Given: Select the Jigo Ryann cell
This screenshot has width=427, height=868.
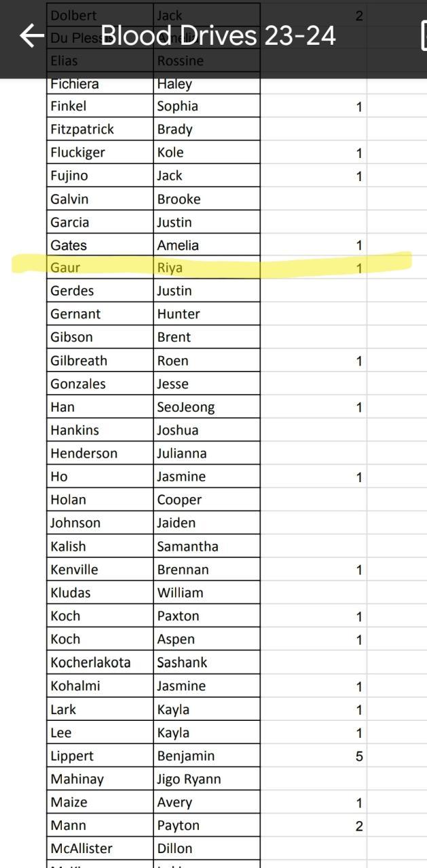Looking at the screenshot, I should [206, 779].
